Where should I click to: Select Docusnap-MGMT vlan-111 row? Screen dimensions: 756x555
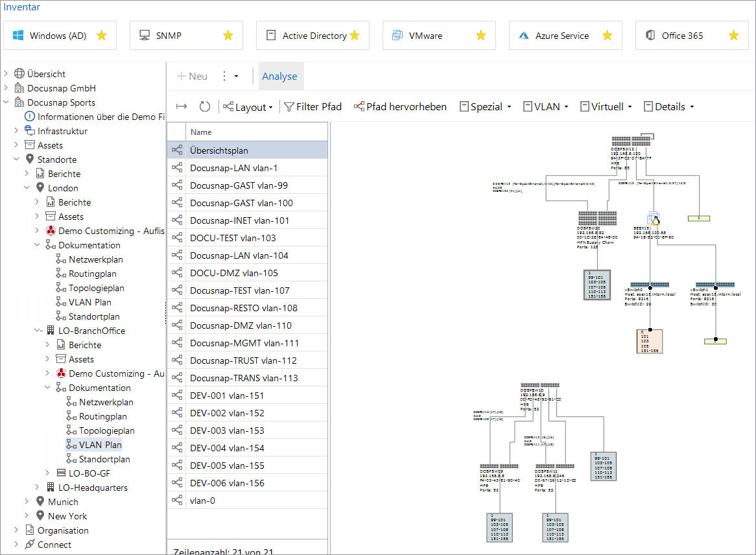(x=247, y=343)
